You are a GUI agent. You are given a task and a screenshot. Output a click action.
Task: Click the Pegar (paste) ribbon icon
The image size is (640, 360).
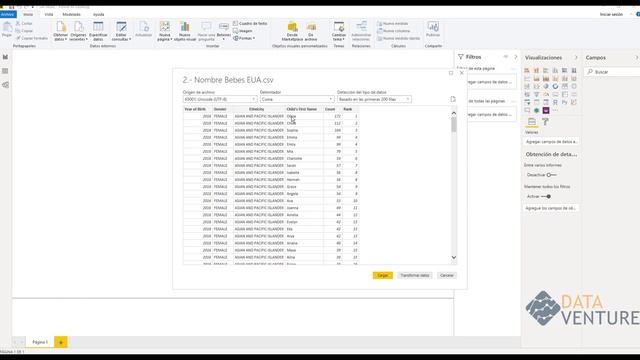pyautogui.click(x=7, y=30)
